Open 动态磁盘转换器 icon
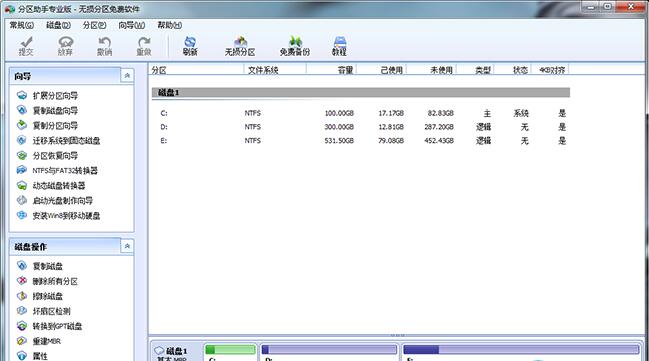649x361 pixels. tap(22, 185)
